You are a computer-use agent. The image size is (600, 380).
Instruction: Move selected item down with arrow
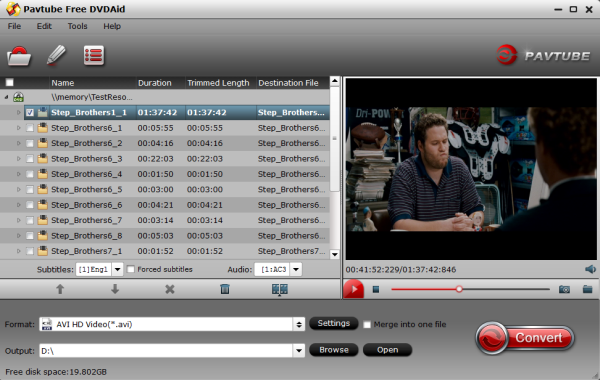115,289
